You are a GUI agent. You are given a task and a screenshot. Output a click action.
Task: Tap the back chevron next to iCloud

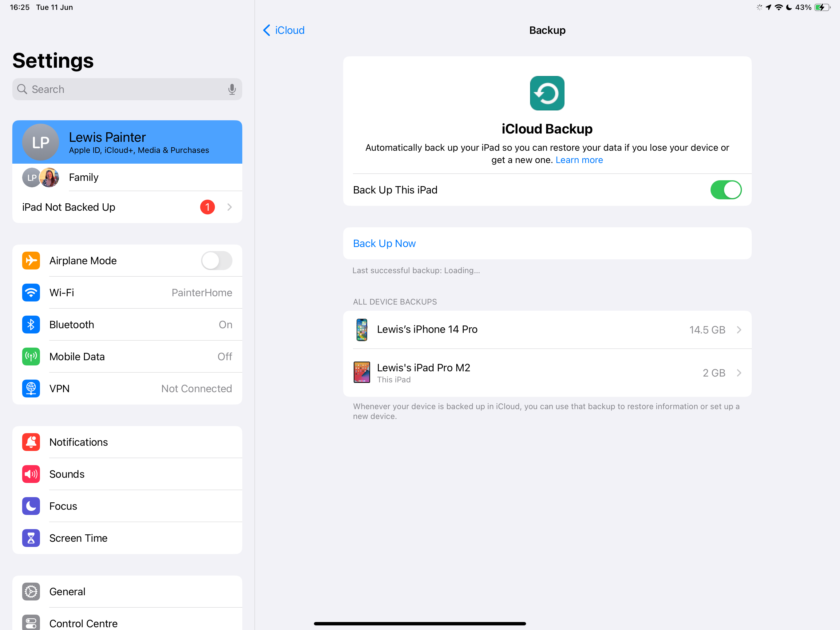267,30
